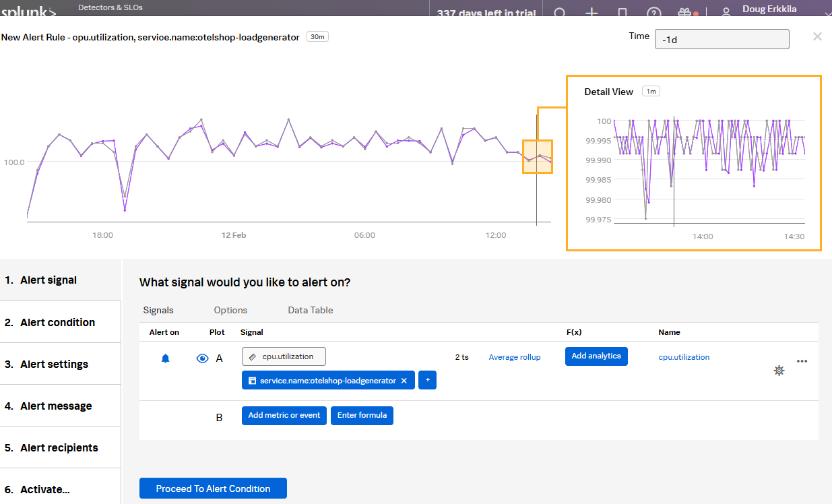Open the gift box what's new icon
The height and width of the screenshot is (504, 832).
pos(685,12)
